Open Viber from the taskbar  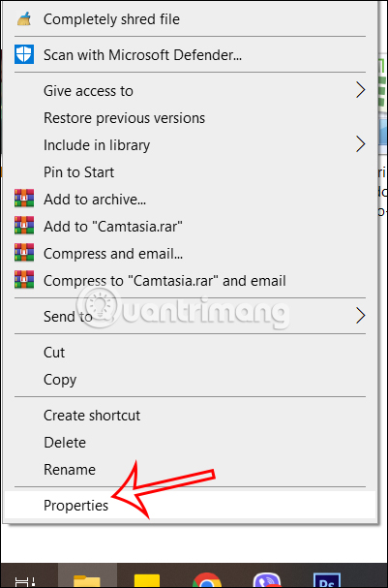click(267, 580)
